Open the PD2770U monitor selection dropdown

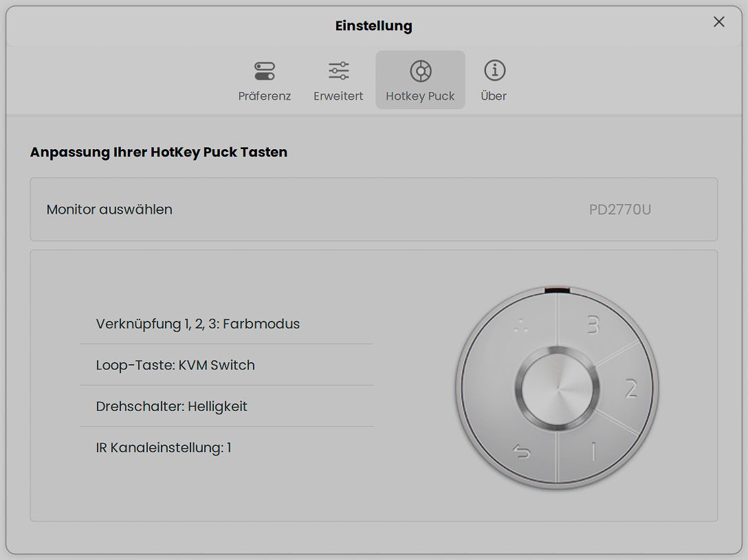click(x=619, y=210)
